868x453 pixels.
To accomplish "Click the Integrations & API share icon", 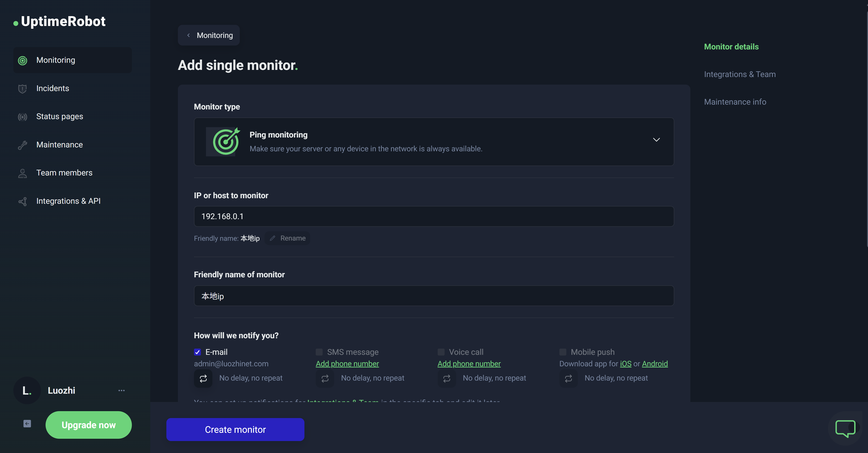I will pos(22,201).
